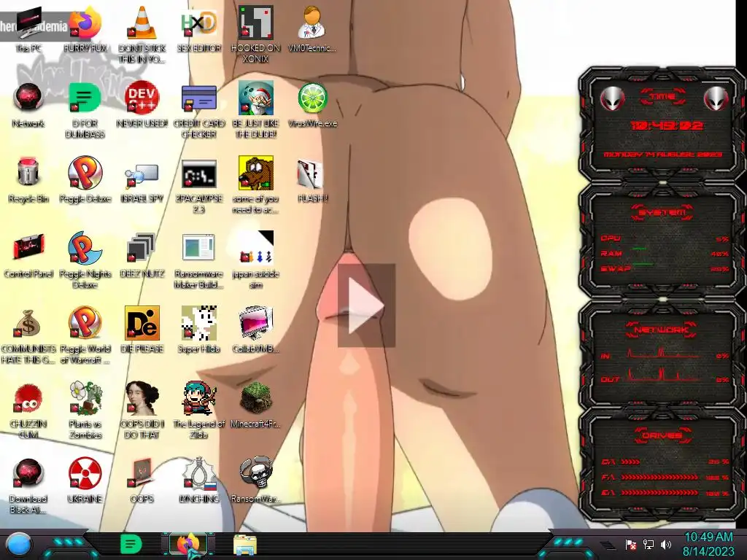Open the VM0Technic... desktop icon
This screenshot has height=560, width=747.
(x=312, y=28)
